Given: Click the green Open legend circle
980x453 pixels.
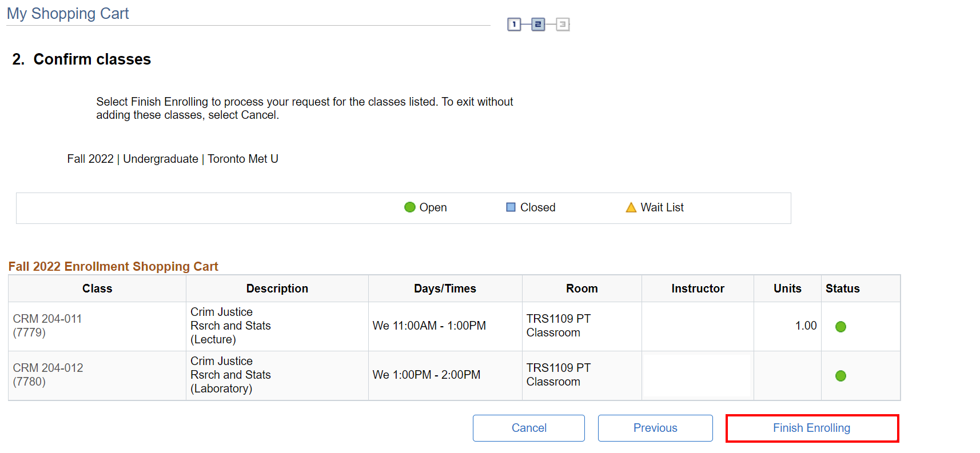Looking at the screenshot, I should click(x=410, y=207).
